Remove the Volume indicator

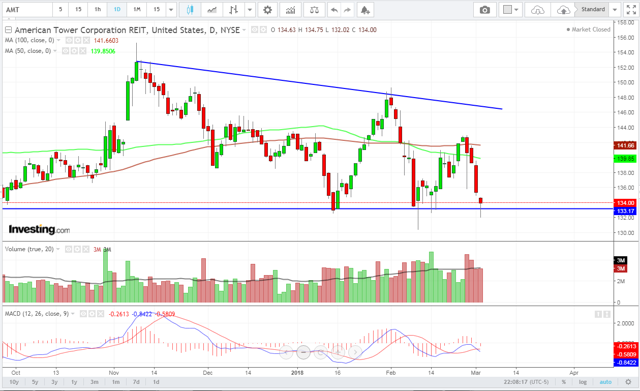(x=86, y=249)
